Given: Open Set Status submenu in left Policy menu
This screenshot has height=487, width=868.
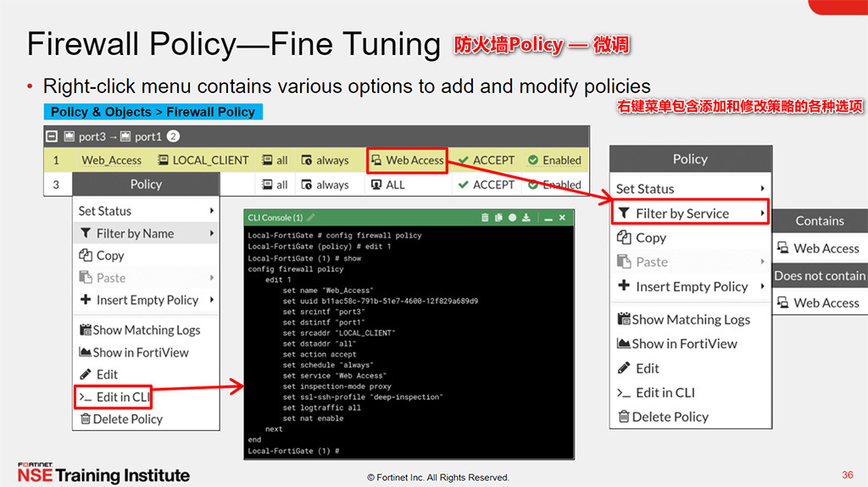Looking at the screenshot, I should (x=146, y=211).
